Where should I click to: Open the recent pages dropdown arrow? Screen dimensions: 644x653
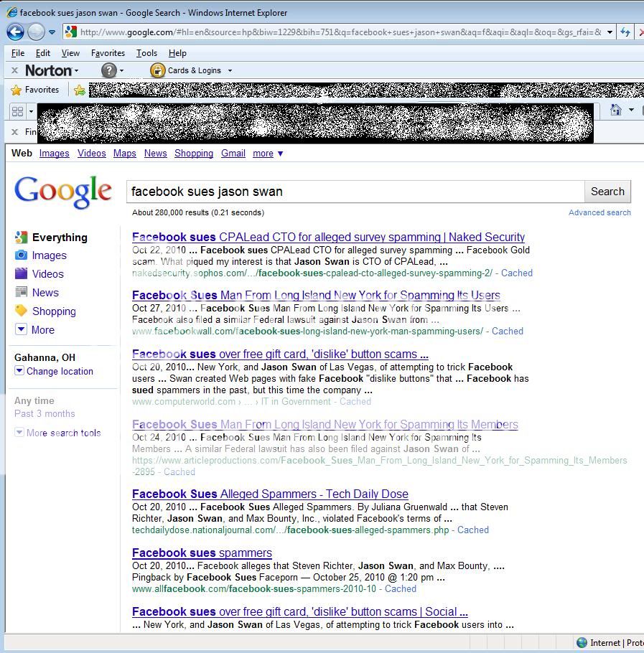click(x=52, y=32)
